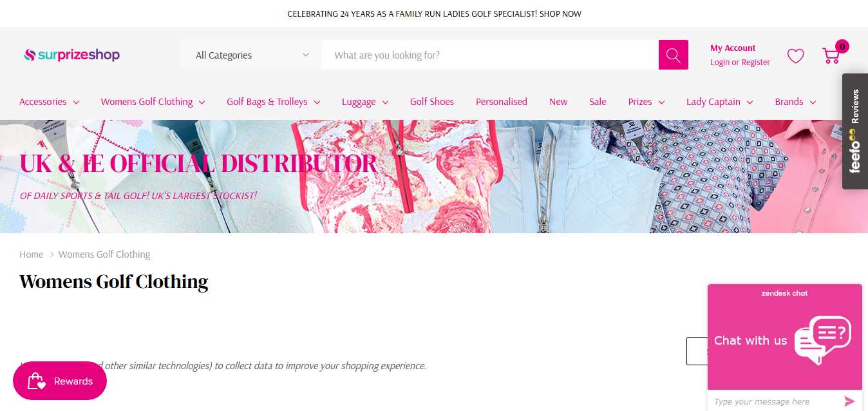This screenshot has height=411, width=868.
Task: Send chat message with arrow icon
Action: click(x=849, y=401)
